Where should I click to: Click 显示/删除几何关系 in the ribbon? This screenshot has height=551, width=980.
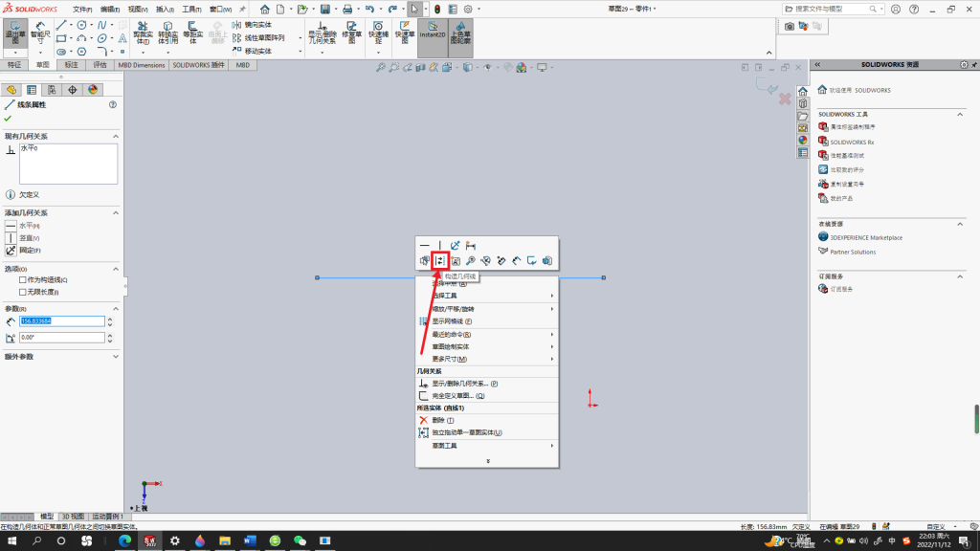322,33
